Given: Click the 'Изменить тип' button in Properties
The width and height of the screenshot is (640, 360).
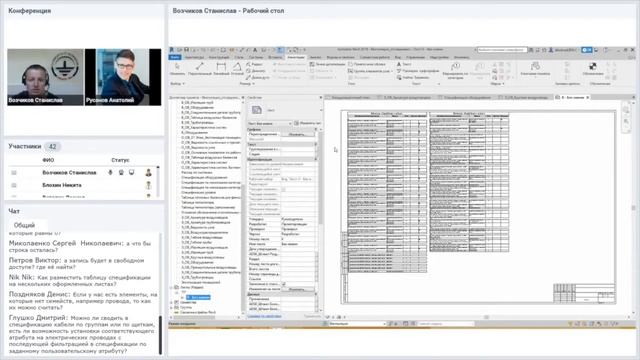Looking at the screenshot, I should (308, 123).
